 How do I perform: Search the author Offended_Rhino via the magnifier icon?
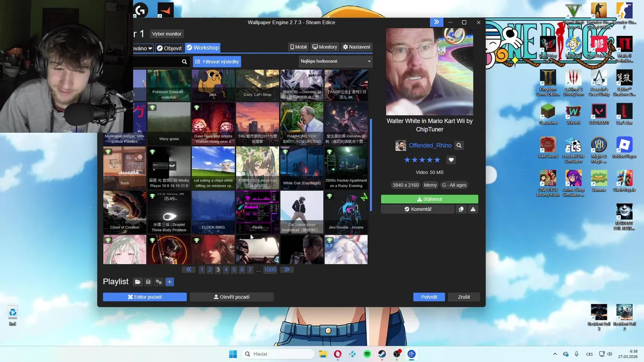(x=459, y=145)
